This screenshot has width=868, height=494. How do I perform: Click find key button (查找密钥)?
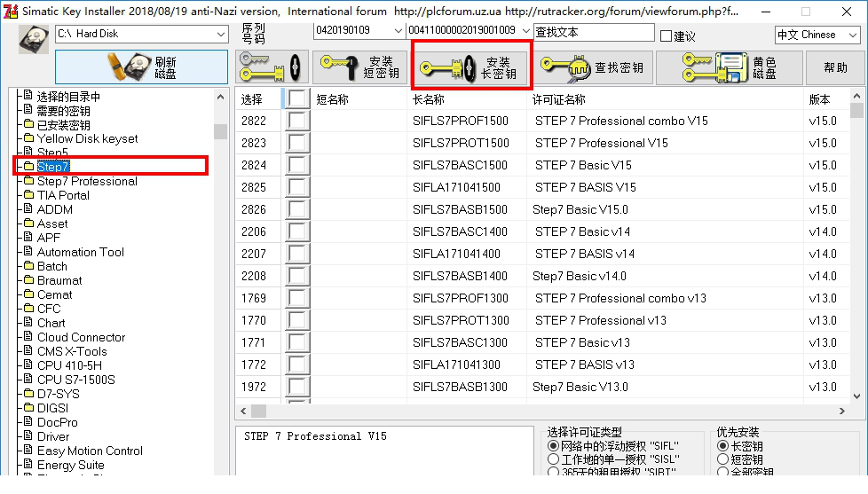click(x=593, y=67)
